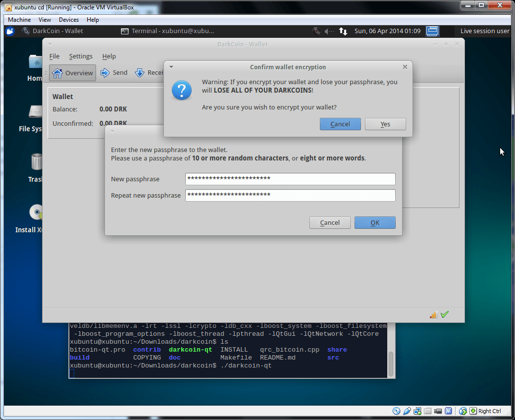Click VirtualBox optical disk status icon
The height and width of the screenshot is (420, 515).
click(397, 411)
